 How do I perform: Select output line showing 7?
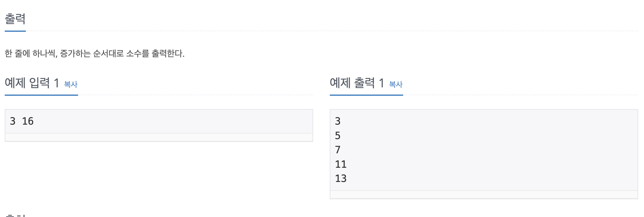tap(338, 150)
